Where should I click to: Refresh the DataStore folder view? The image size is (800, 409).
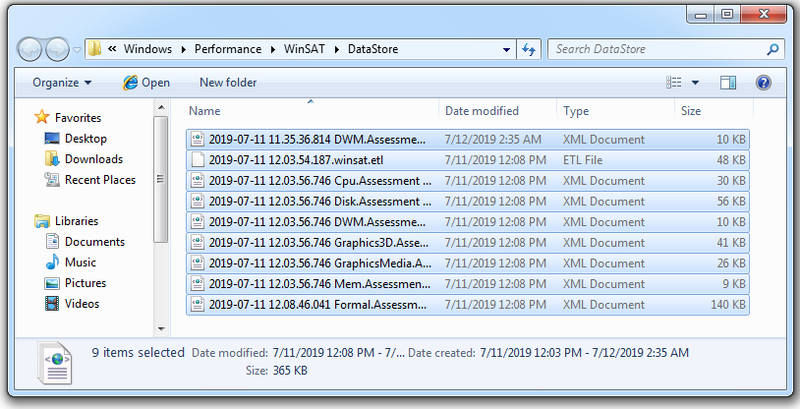click(x=529, y=49)
